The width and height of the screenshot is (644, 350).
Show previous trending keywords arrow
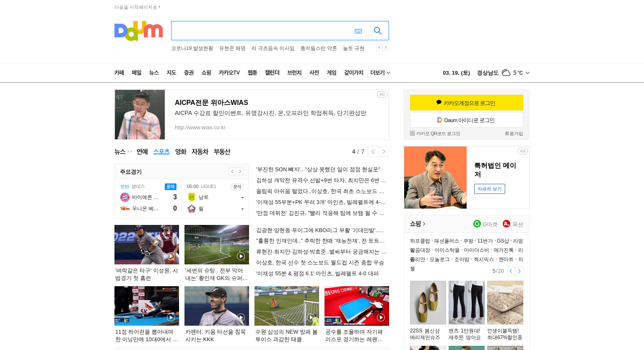379,47
